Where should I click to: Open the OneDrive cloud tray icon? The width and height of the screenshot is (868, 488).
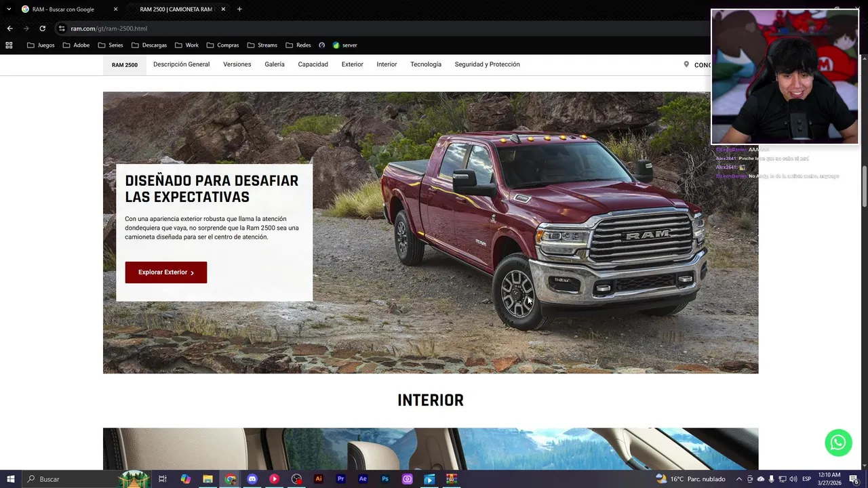[760, 479]
